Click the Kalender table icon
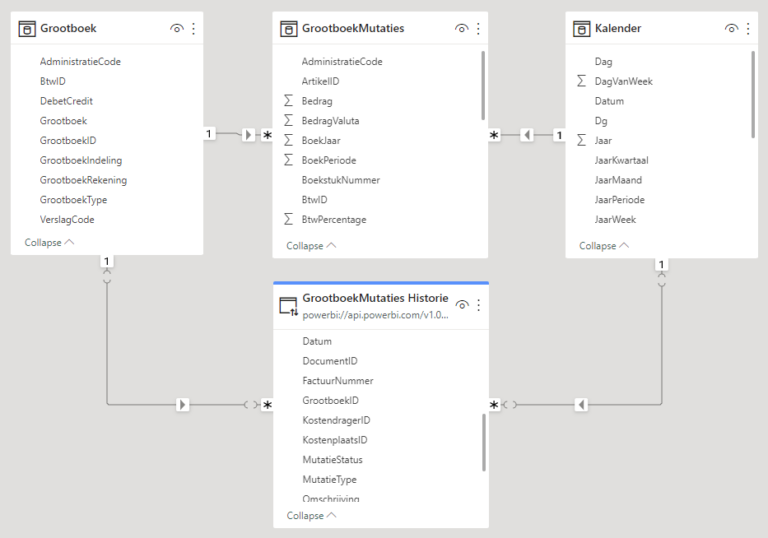 pos(581,29)
